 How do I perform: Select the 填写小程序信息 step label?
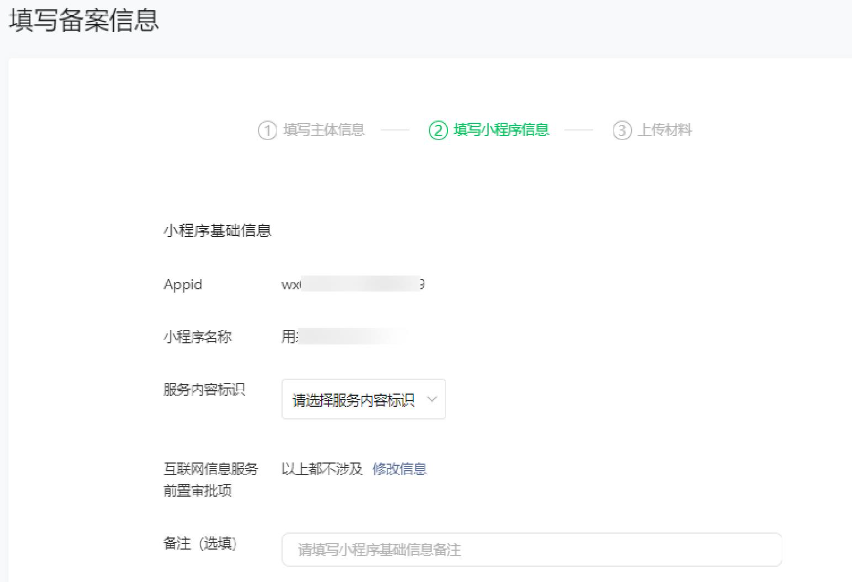502,130
